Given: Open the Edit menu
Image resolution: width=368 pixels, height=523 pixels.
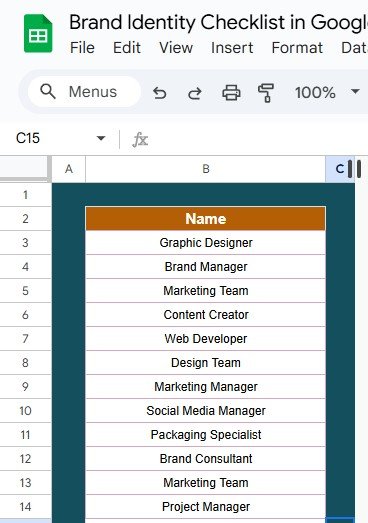Looking at the screenshot, I should click(x=127, y=48).
